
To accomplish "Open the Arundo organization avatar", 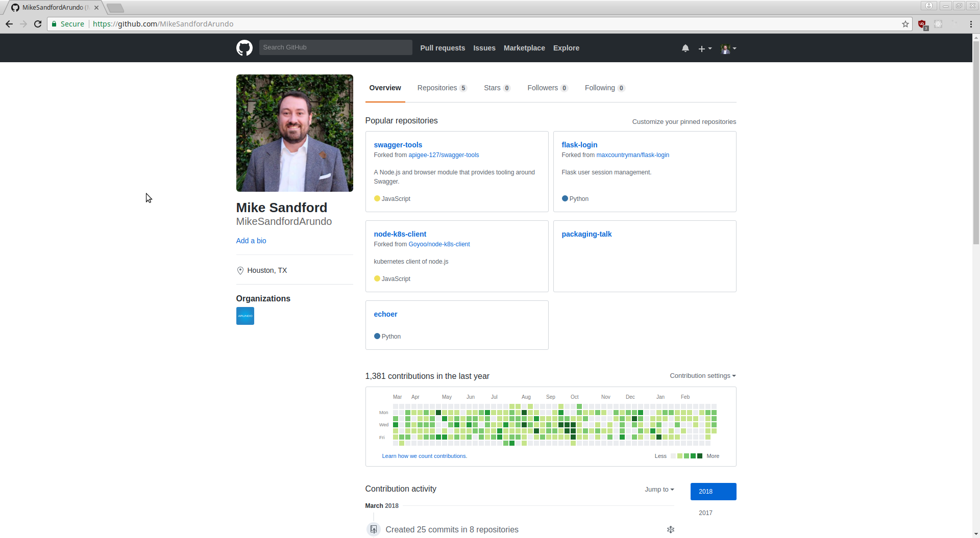I will (245, 316).
